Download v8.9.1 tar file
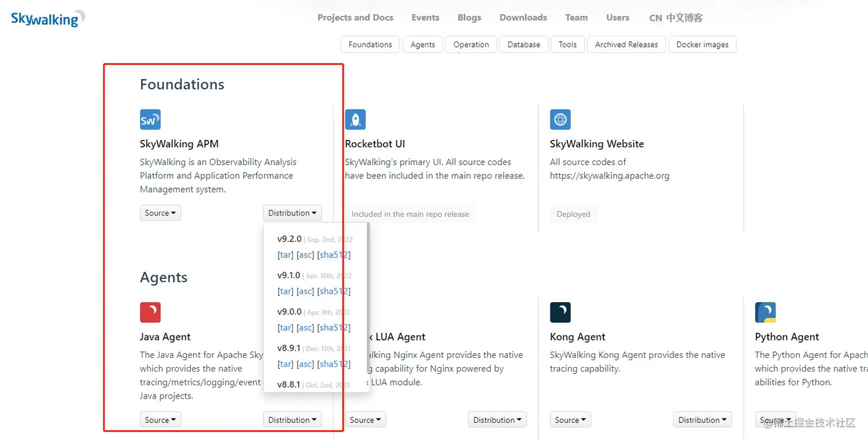The width and height of the screenshot is (868, 441). point(285,364)
